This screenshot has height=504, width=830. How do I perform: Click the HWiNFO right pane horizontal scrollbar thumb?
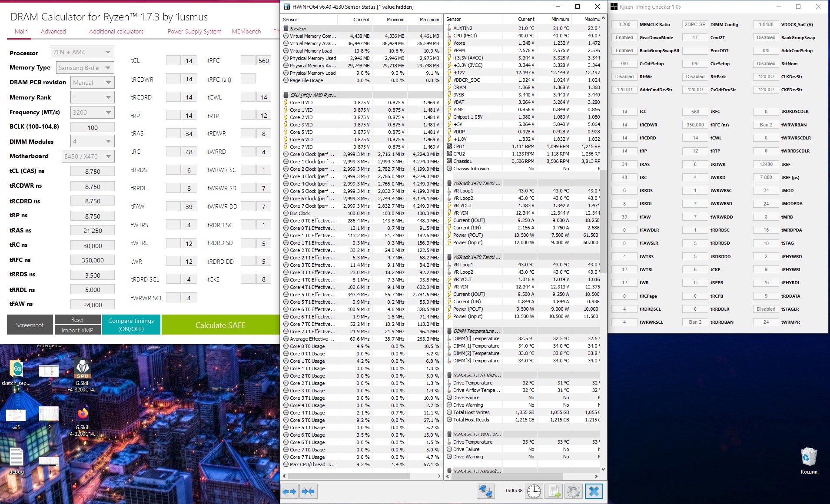coord(508,476)
